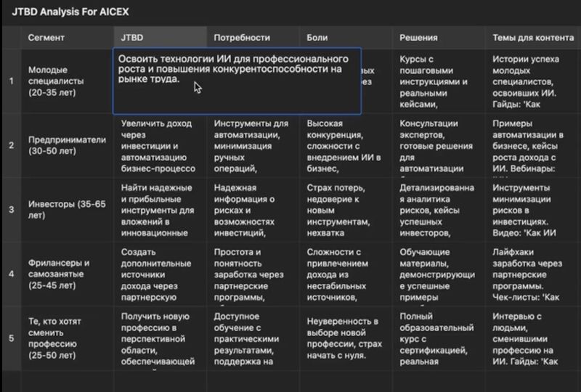Click the 'Инструменты минимизации рисков' content cell
This screenshot has height=392, width=581.
(x=533, y=209)
